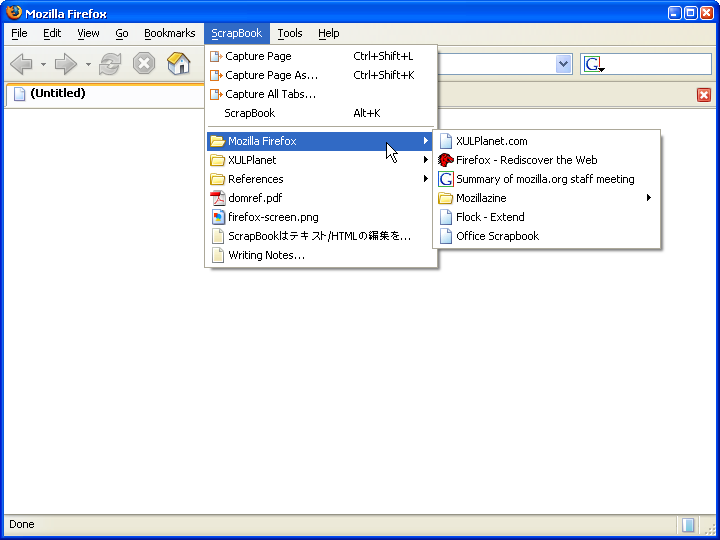Click the PDF icon beside domref.pdf
720x540 pixels.
(x=218, y=198)
